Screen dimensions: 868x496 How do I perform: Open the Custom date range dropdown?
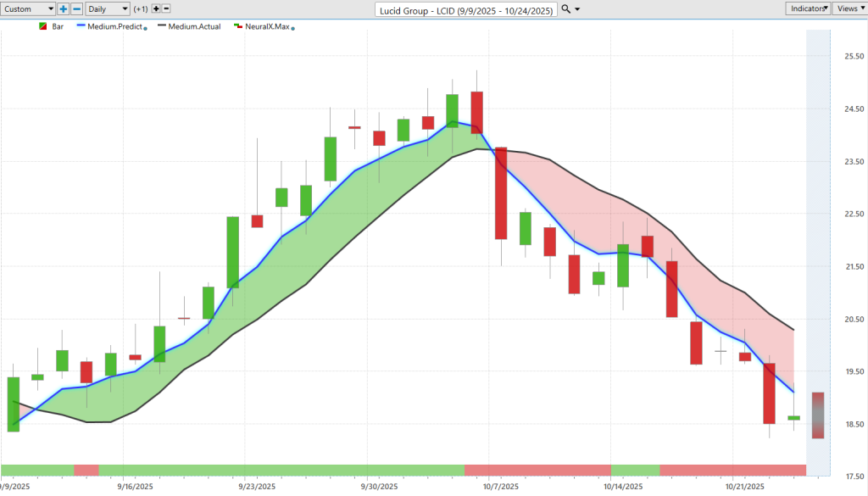click(28, 8)
